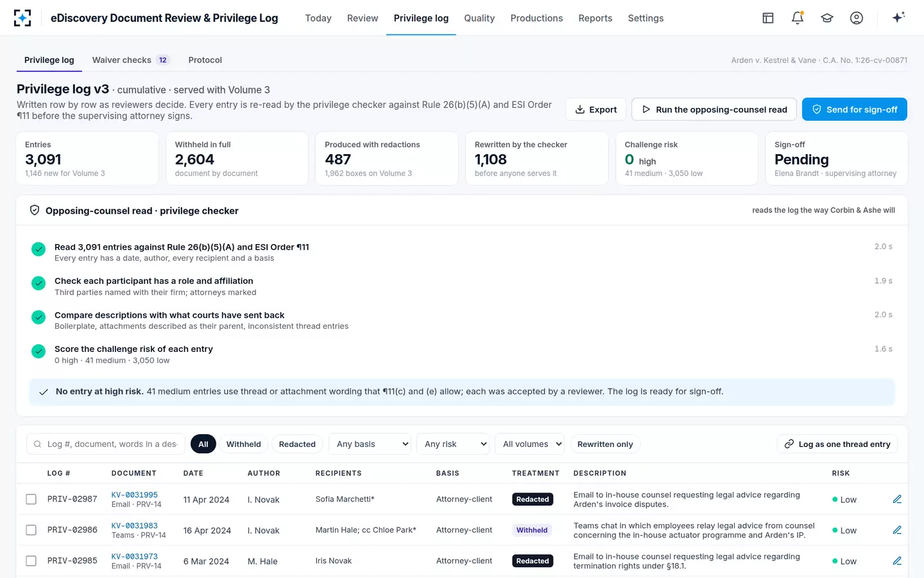Show All entries filter pill

tap(203, 444)
